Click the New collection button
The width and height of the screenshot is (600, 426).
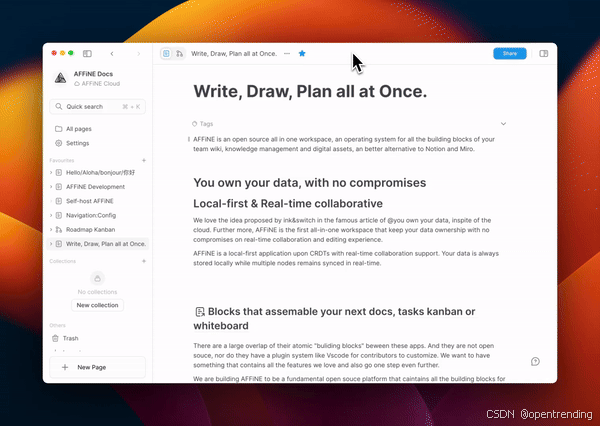pyautogui.click(x=97, y=305)
